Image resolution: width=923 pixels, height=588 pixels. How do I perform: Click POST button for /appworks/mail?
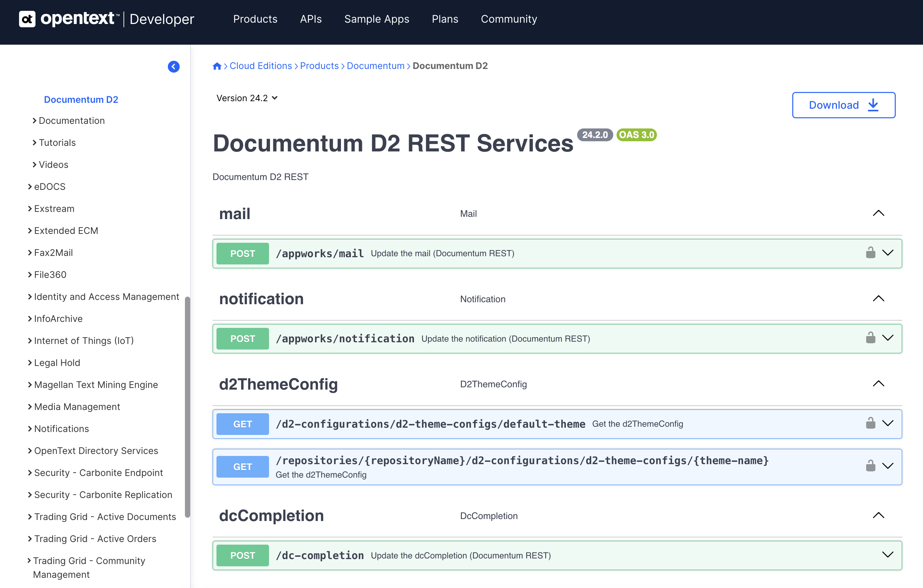point(243,253)
